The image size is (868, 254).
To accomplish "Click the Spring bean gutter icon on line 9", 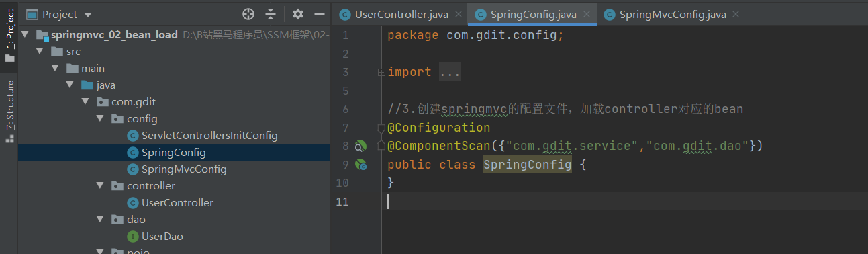I will [x=361, y=164].
